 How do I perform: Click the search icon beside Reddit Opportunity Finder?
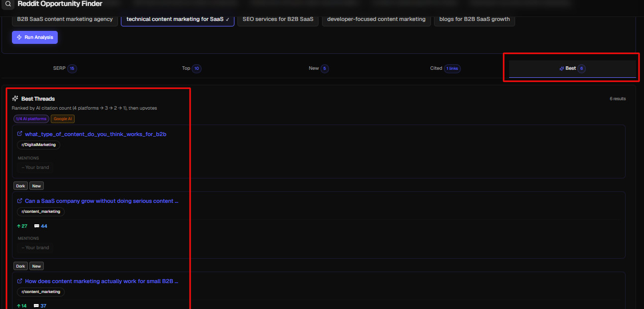[8, 4]
